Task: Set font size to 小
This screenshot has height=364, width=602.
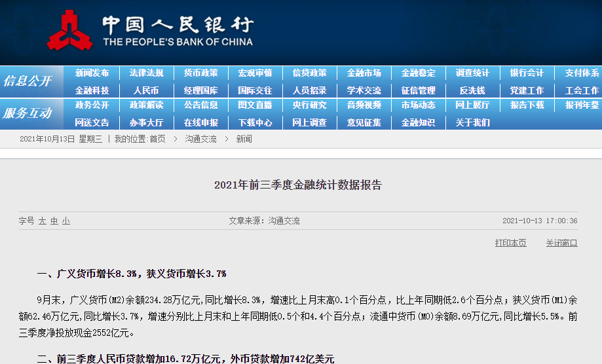Action: pyautogui.click(x=66, y=221)
